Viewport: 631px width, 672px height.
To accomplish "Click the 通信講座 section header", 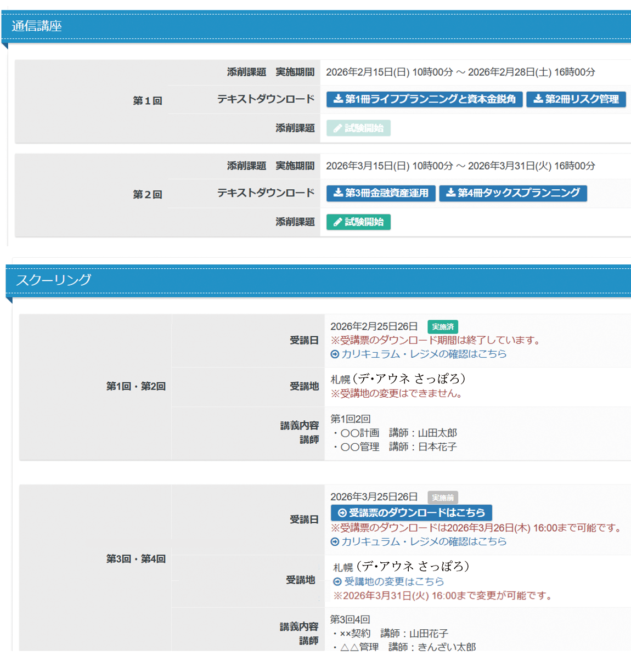I will coord(37,26).
